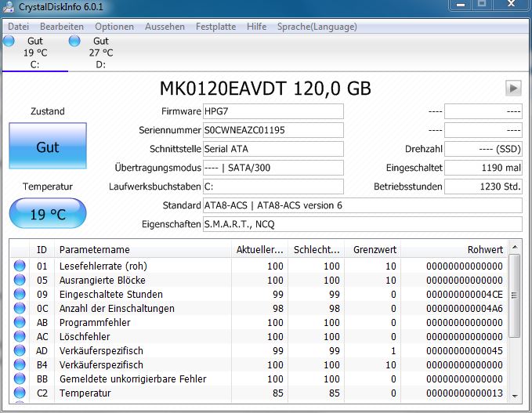
Task: Select drive C: tab at 19 °C
Action: (35, 53)
